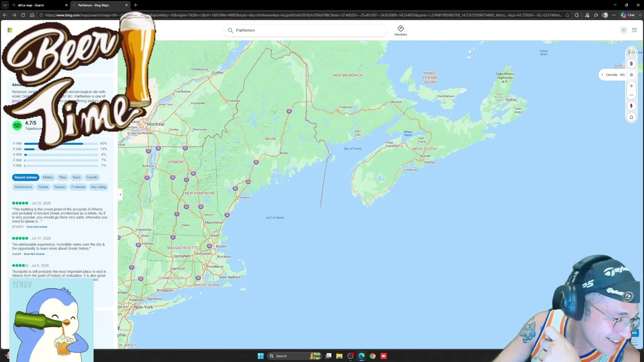644x362 pixels.
Task: Open Task View on the taskbar
Action: (x=329, y=356)
